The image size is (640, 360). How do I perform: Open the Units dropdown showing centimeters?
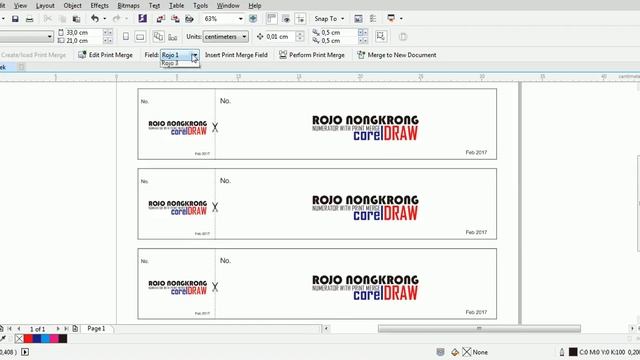pos(226,37)
